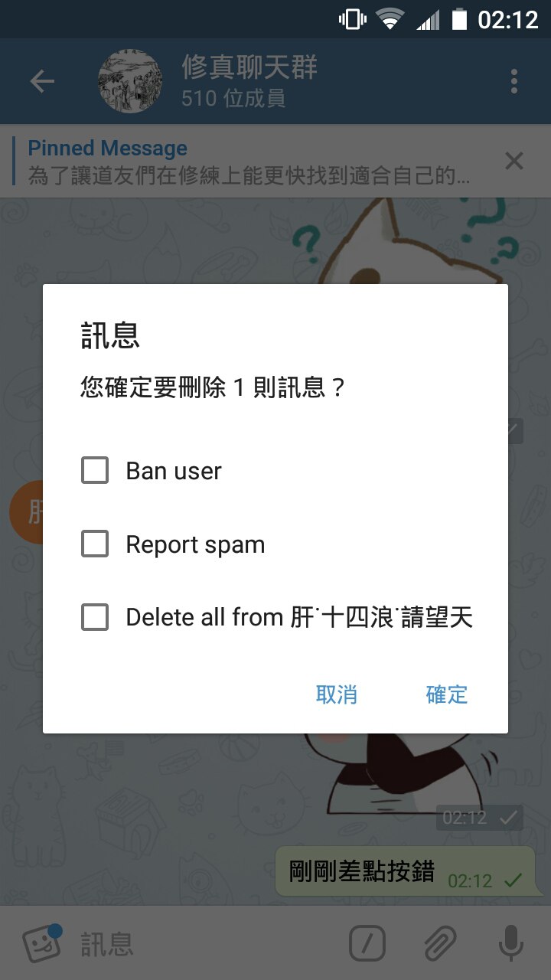Tap the back arrow in chat header
Viewport: 551px width, 980px height.
click(43, 81)
